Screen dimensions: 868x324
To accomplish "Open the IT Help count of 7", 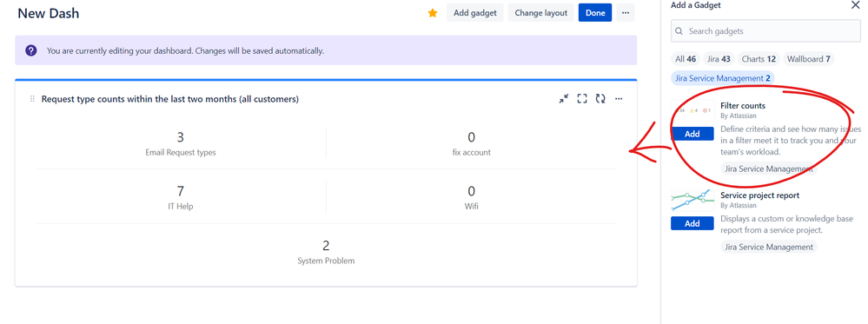I will 181,191.
